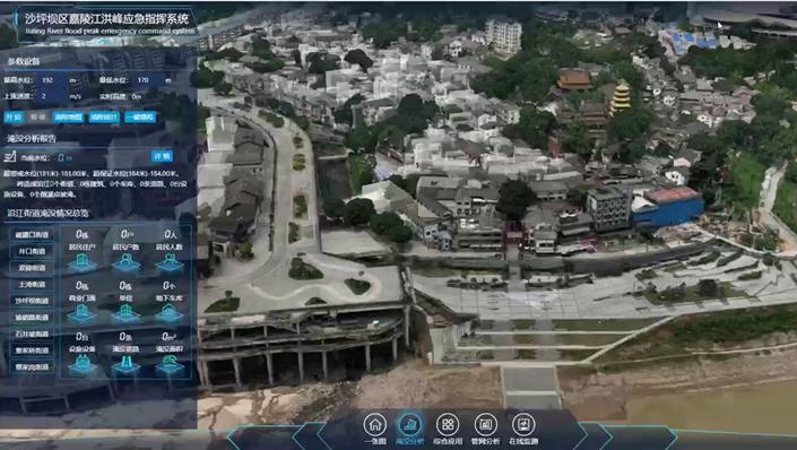
Task: Open the 管网分析 pipe network icon
Action: pyautogui.click(x=485, y=424)
